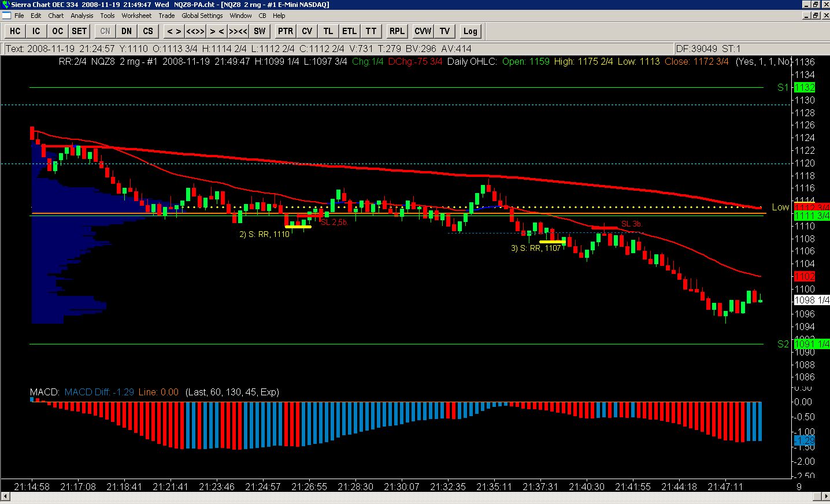Click the "SL 3b." stop-loss label
The width and height of the screenshot is (830, 504).
click(x=632, y=224)
